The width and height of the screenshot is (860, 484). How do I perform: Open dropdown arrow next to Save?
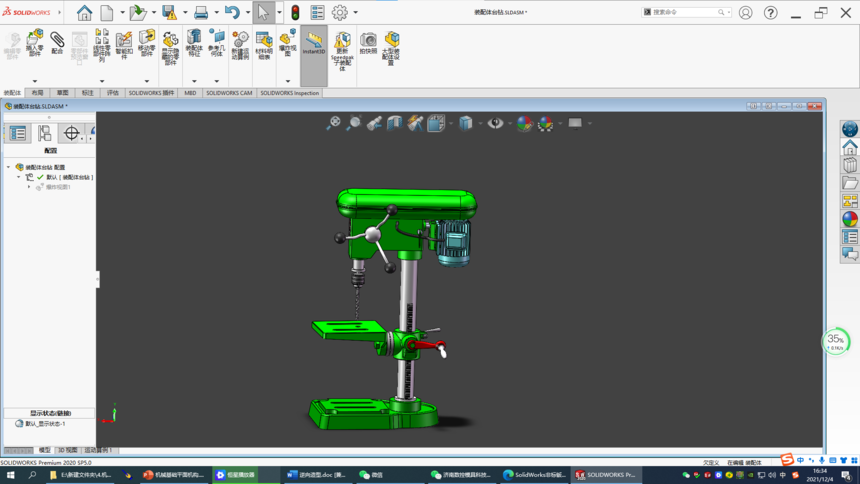[185, 13]
